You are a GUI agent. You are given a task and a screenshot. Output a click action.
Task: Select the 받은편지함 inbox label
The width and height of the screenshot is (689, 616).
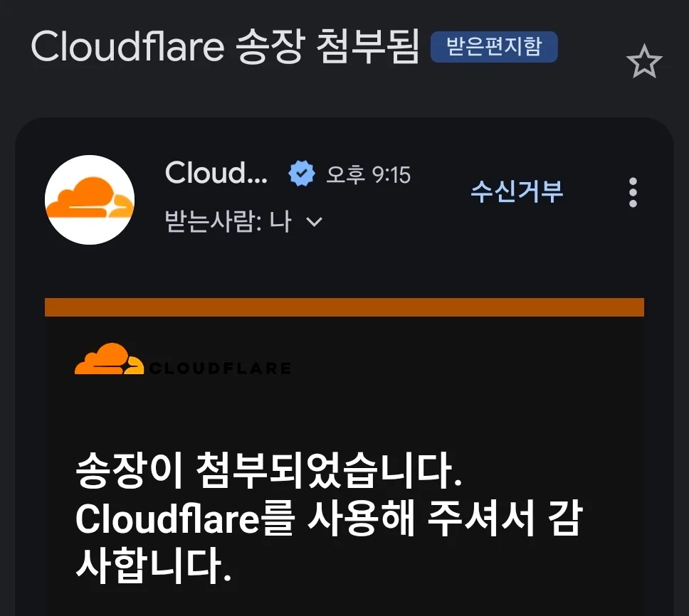(x=494, y=46)
